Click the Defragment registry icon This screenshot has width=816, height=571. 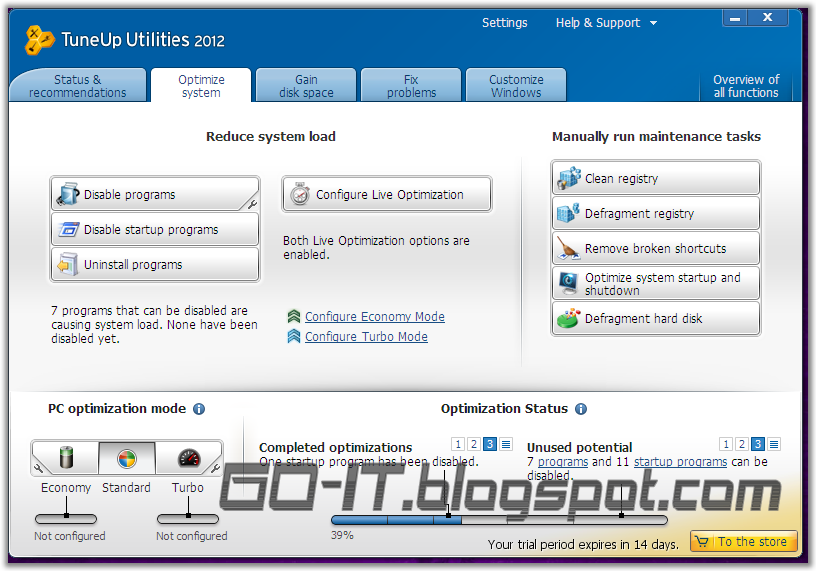point(569,213)
